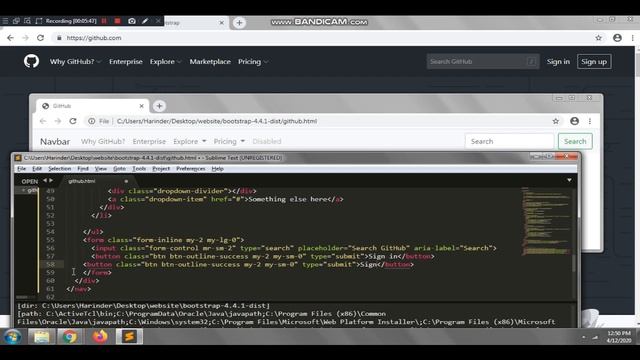Take a screenshot with Bandicam camera icon

132,21
